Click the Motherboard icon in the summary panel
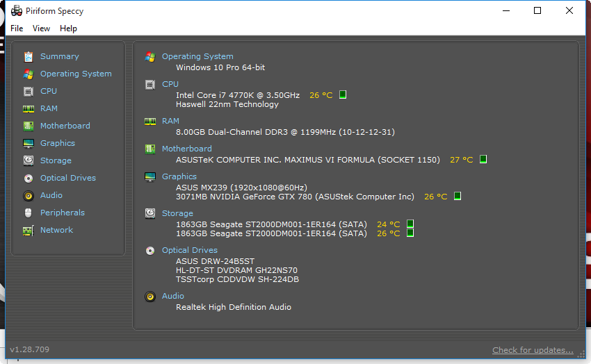 click(x=150, y=149)
